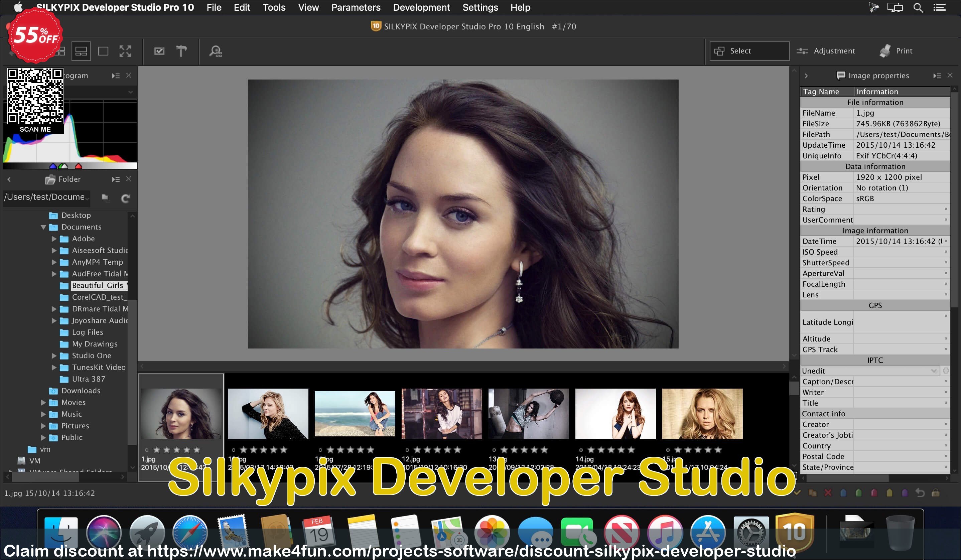Toggle the red color mark
The width and height of the screenshot is (961, 560).
(x=874, y=493)
